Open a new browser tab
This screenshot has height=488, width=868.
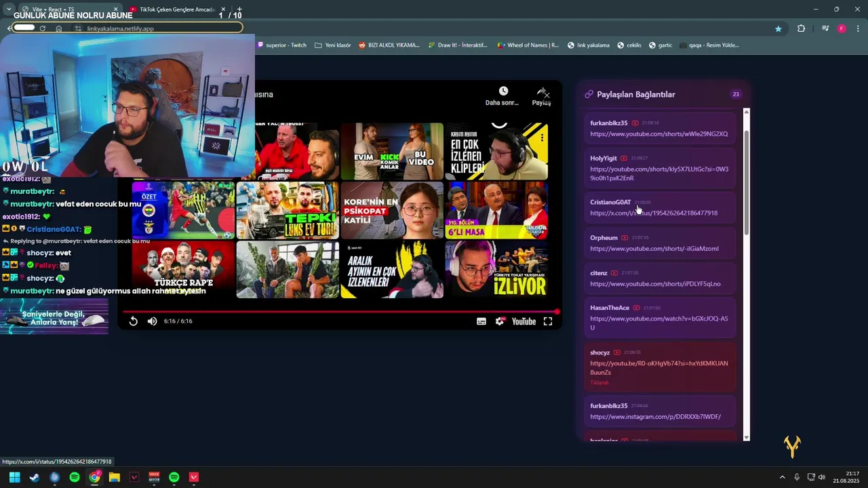[x=239, y=9]
